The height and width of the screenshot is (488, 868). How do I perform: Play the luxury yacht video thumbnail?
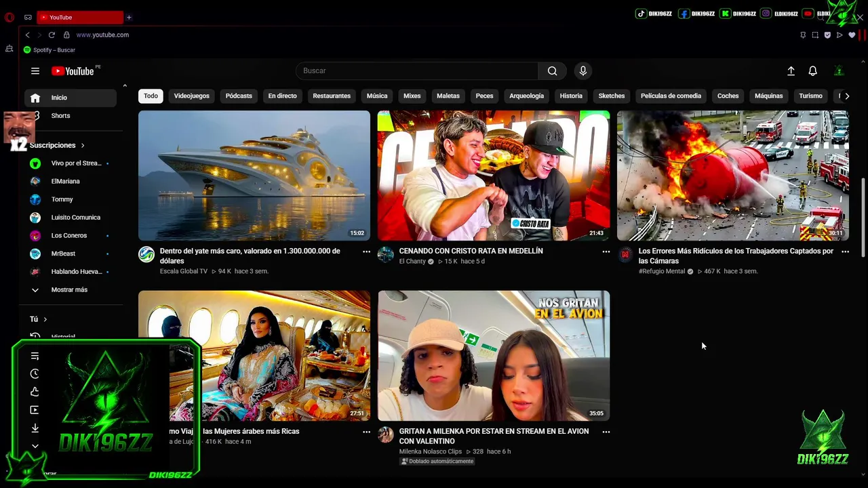pyautogui.click(x=254, y=176)
